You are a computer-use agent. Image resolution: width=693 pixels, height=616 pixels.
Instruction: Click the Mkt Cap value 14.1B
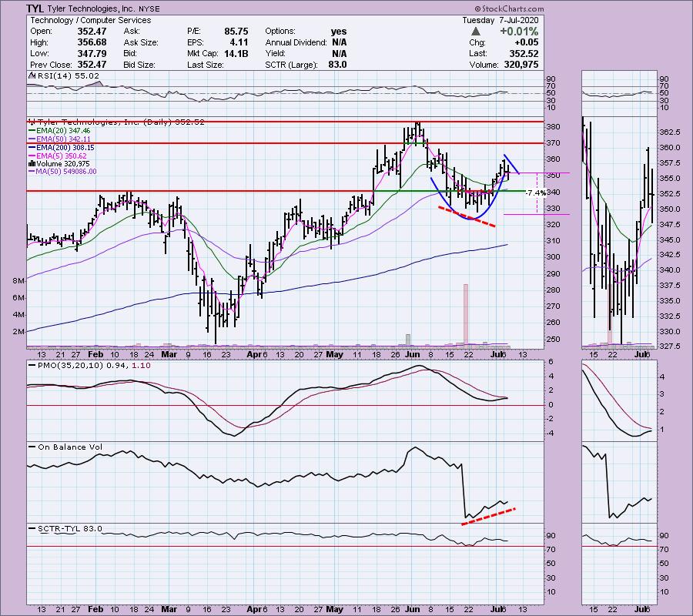(x=236, y=53)
